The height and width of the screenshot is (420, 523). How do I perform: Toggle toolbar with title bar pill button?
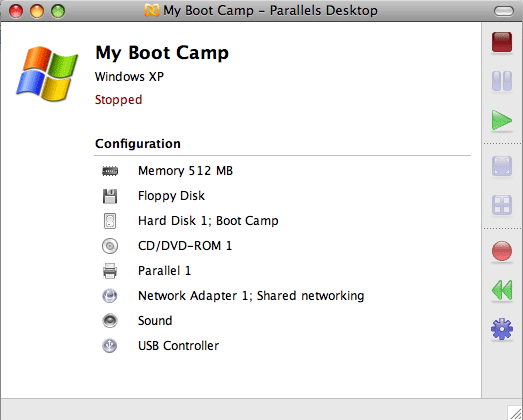pyautogui.click(x=504, y=11)
